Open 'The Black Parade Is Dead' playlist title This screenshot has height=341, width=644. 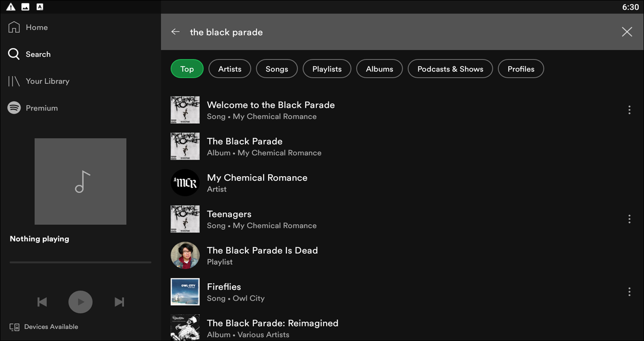262,251
